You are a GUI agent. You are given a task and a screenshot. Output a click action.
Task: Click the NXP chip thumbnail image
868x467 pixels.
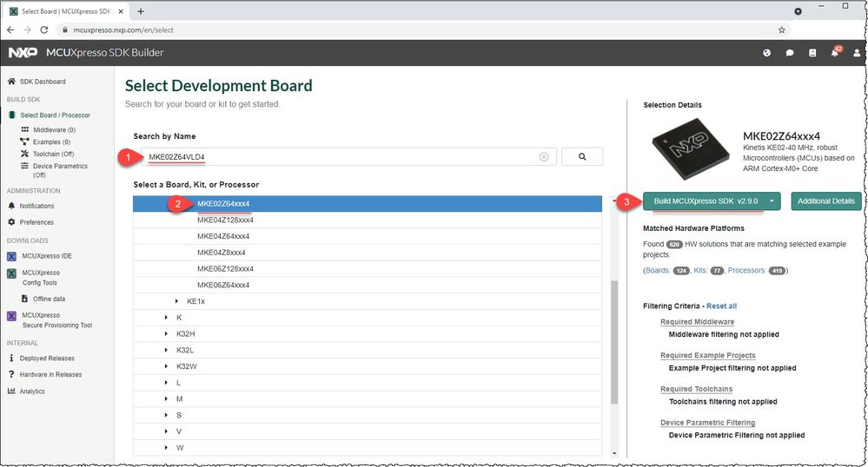coord(690,148)
